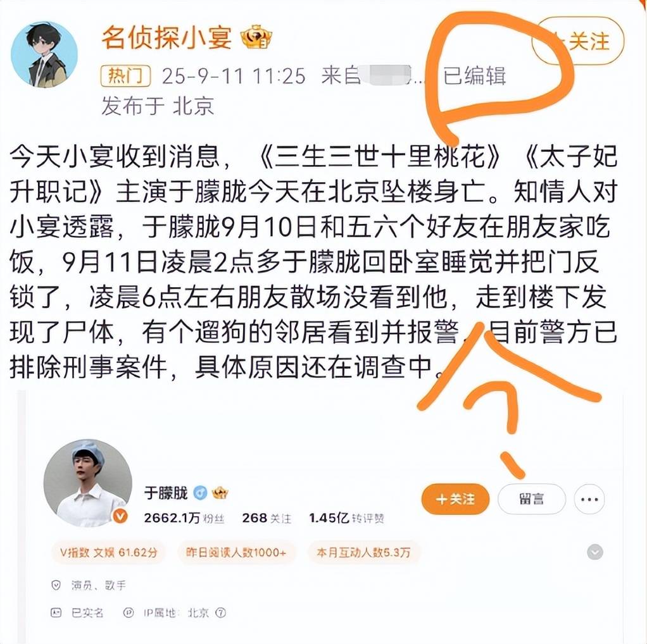Click the crown membership badge beside 名侦探小宴
This screenshot has height=644, width=647.
point(256,37)
